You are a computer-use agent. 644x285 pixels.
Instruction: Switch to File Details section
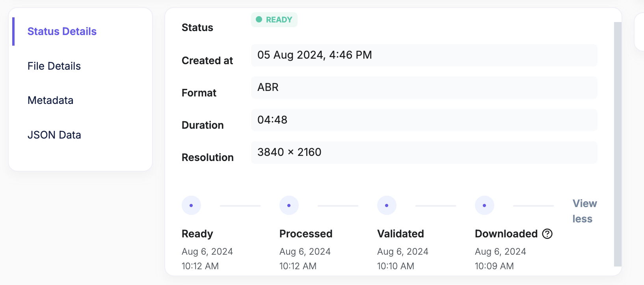[54, 66]
